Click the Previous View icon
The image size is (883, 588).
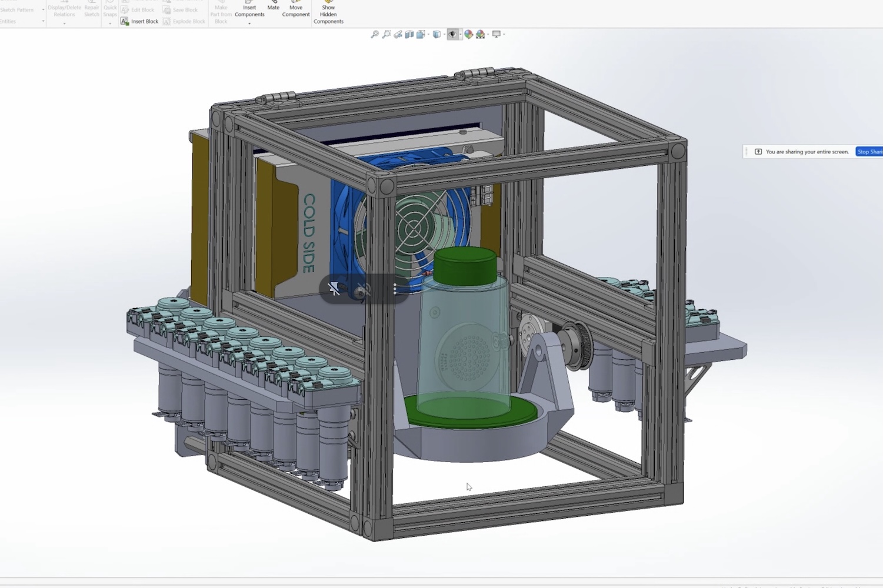398,35
